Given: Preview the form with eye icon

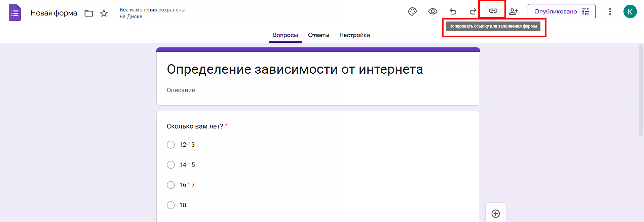Looking at the screenshot, I should coord(433,11).
